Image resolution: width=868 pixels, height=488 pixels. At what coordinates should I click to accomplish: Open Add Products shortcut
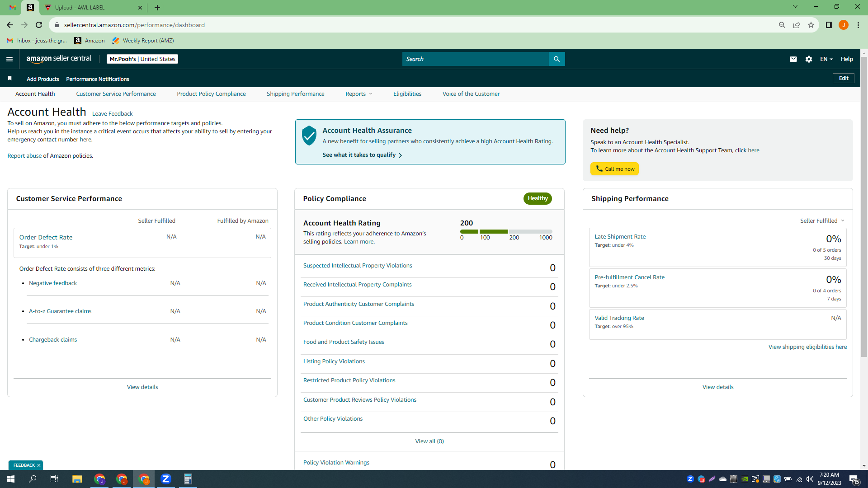(43, 79)
